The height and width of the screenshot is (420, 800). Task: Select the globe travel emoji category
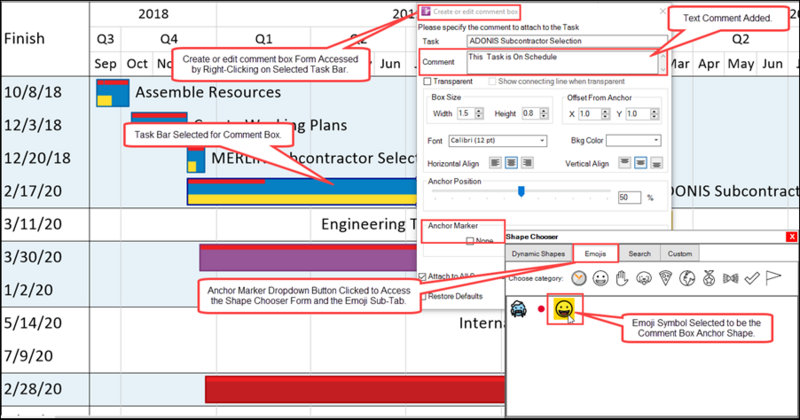pos(687,278)
